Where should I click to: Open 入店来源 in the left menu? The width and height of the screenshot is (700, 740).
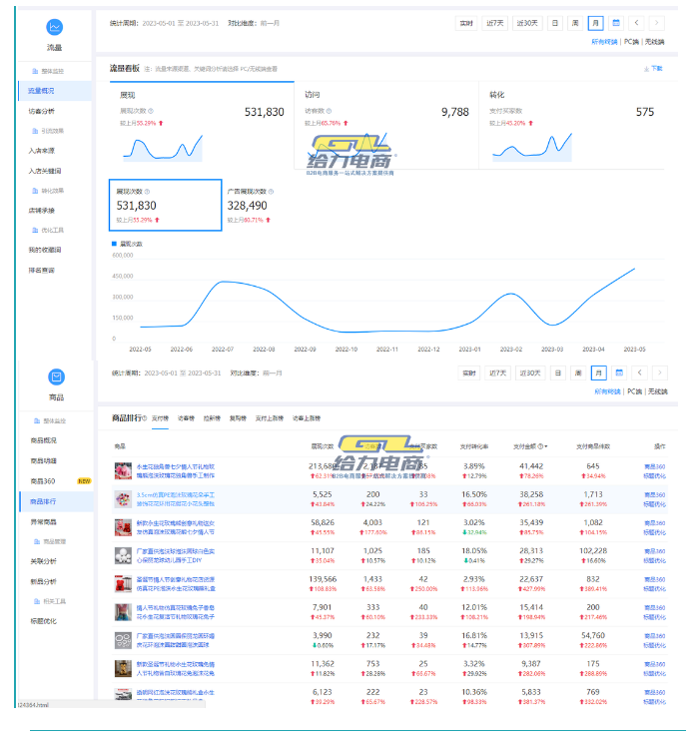(x=42, y=150)
